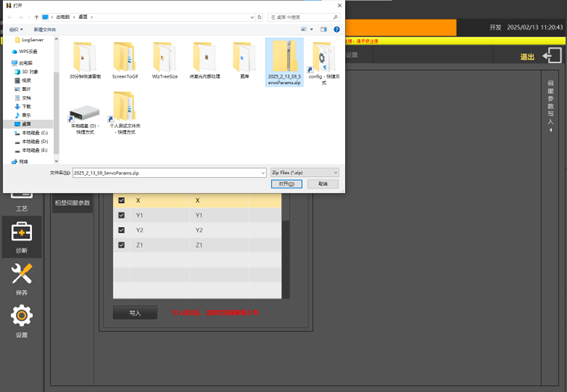Click the help question mark icon

337,29
